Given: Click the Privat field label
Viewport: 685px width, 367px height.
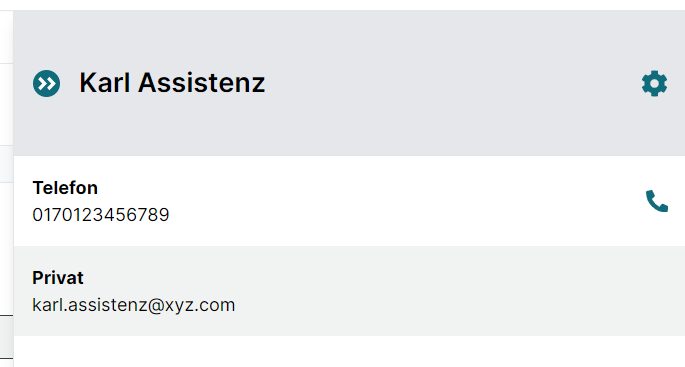Looking at the screenshot, I should [x=58, y=278].
